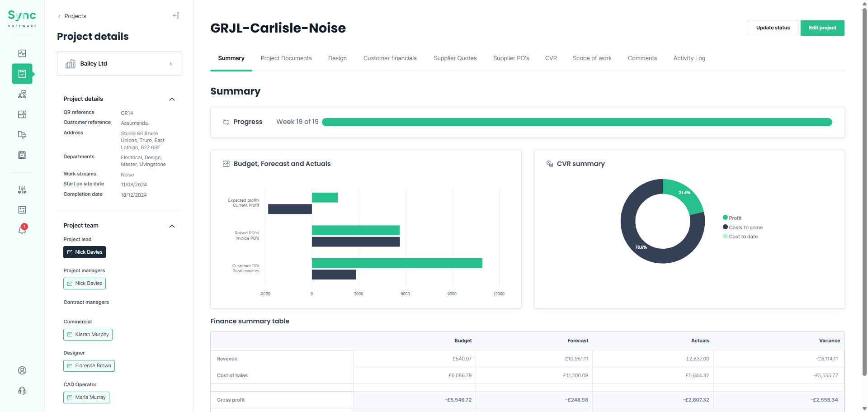868x412 pixels.
Task: Click the headset support icon
Action: point(22,391)
